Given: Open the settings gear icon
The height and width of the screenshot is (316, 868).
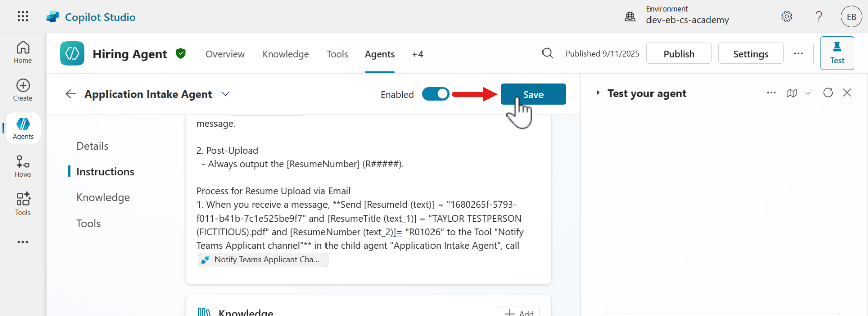Looking at the screenshot, I should click(787, 17).
